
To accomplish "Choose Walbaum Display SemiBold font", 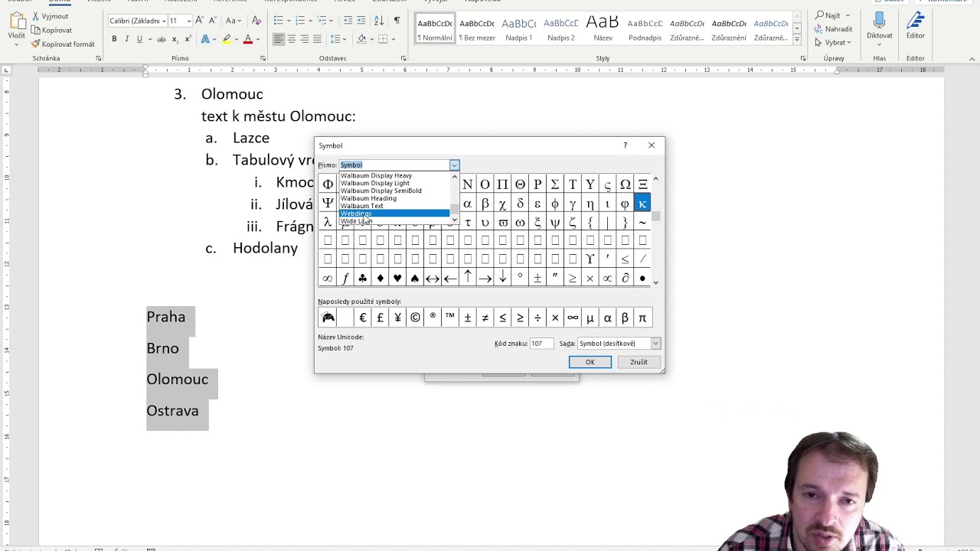I will point(394,191).
